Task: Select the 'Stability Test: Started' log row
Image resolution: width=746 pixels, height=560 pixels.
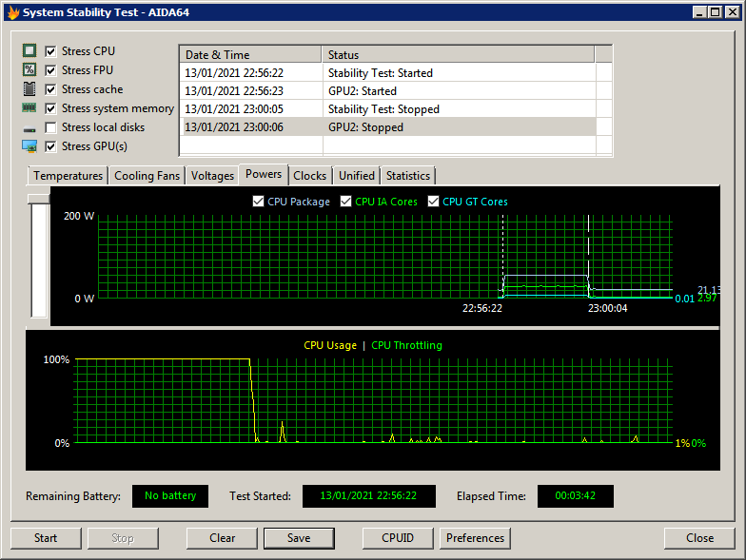Action: coord(388,72)
